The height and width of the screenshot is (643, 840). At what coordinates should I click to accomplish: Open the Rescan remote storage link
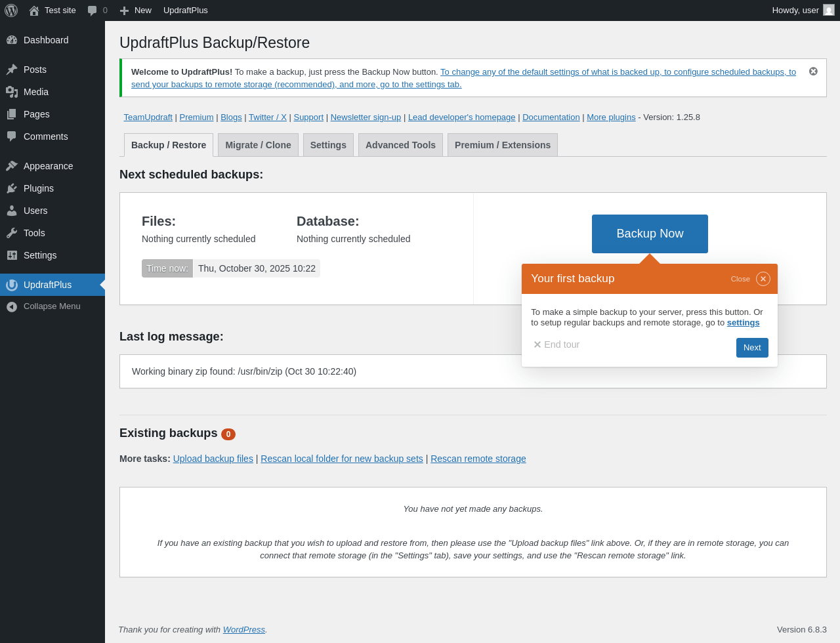(478, 459)
